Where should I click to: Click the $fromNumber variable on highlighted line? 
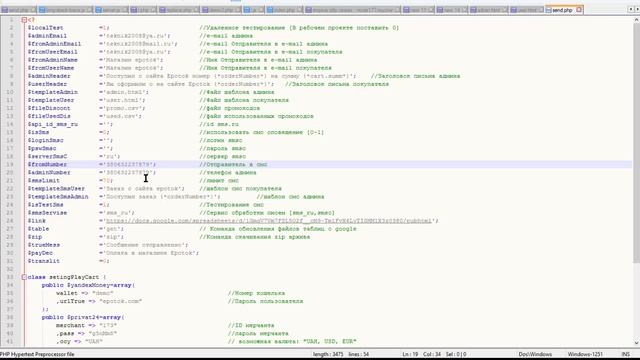47,164
